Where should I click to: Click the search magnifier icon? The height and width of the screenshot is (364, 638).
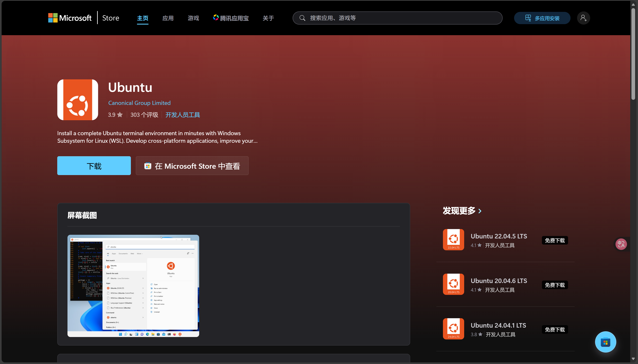(x=302, y=18)
